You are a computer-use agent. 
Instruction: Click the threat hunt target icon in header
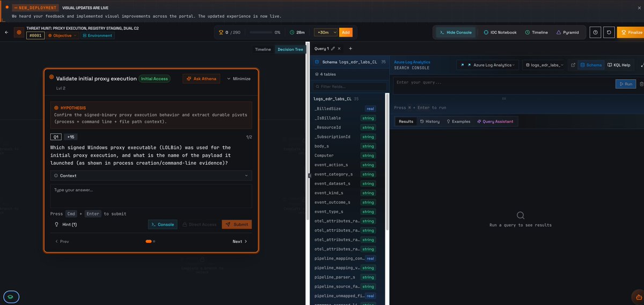click(x=19, y=32)
